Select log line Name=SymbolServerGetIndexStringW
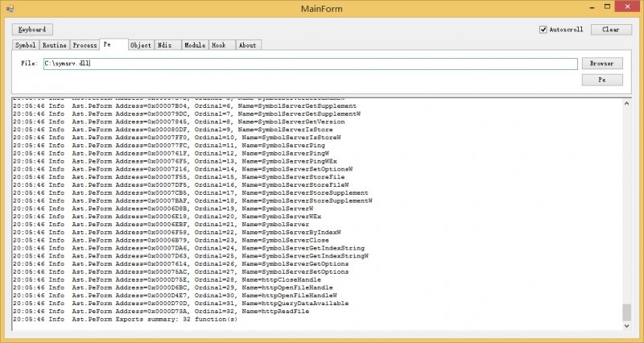Viewport: 644px width, 343px height. point(191,256)
